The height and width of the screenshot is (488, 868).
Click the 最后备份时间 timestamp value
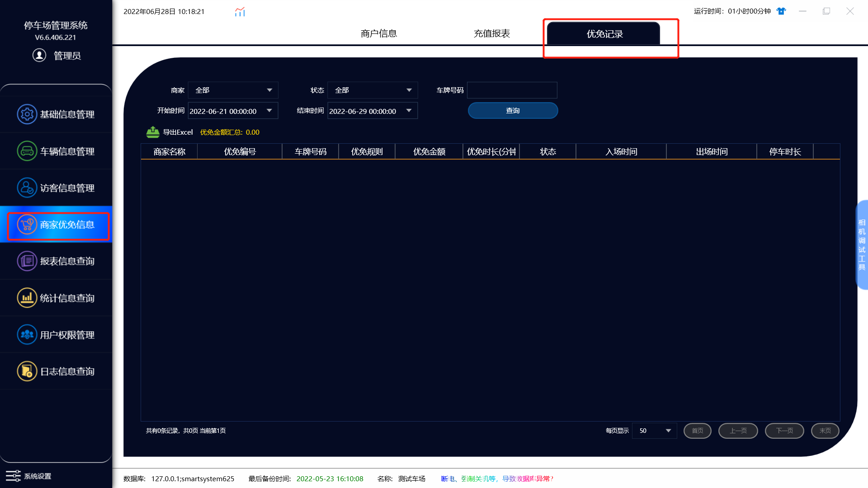coord(330,479)
